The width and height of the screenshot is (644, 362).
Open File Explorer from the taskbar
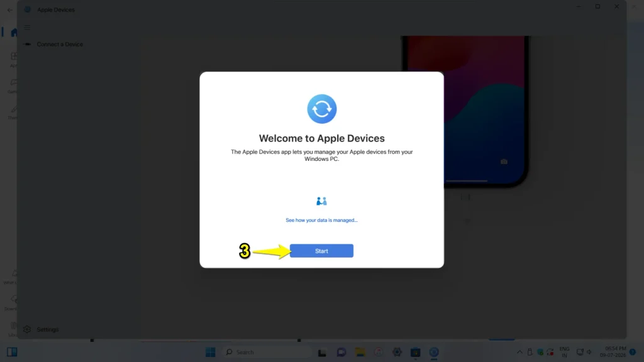point(360,352)
